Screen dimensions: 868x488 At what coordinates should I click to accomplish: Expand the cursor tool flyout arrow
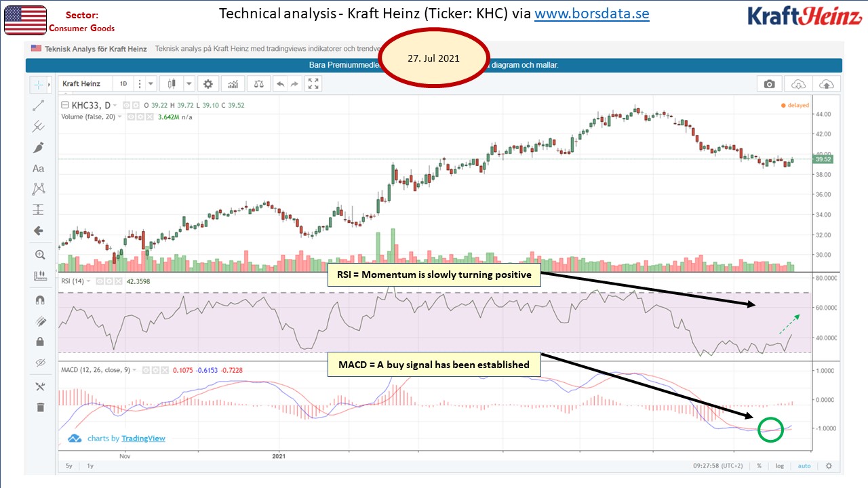click(x=50, y=85)
